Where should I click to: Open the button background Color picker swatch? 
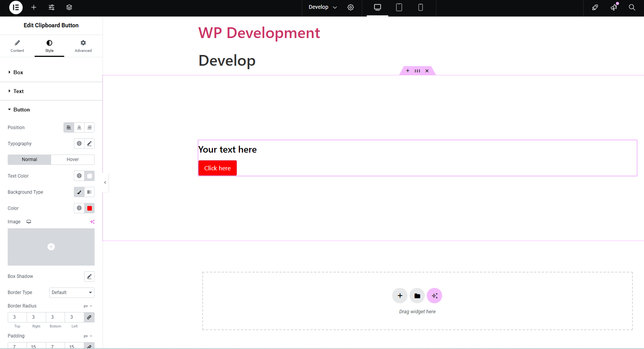[x=89, y=208]
